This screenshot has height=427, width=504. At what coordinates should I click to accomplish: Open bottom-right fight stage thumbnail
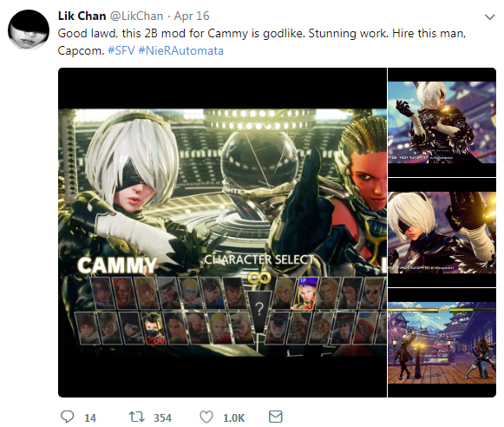[442, 343]
